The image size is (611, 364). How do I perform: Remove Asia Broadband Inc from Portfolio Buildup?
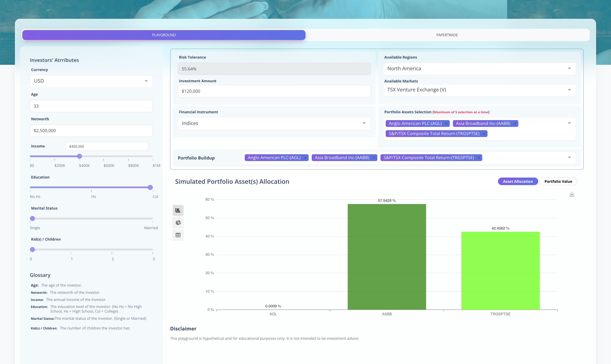click(374, 158)
